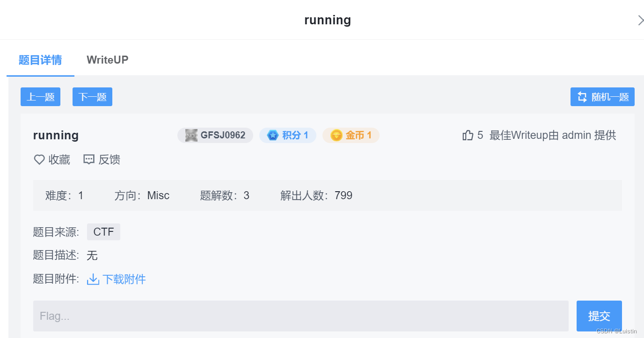The height and width of the screenshot is (338, 644).
Task: Click the 下一题 next question button
Action: coord(92,97)
